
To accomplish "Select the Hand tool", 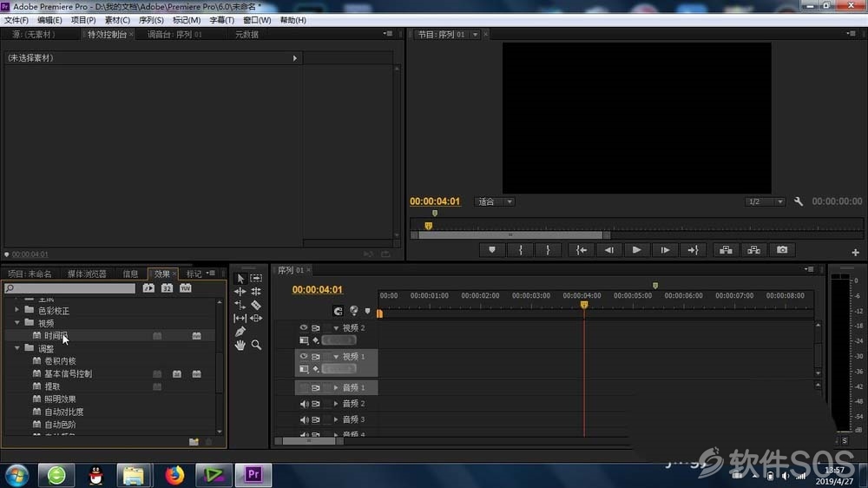I will click(x=240, y=345).
